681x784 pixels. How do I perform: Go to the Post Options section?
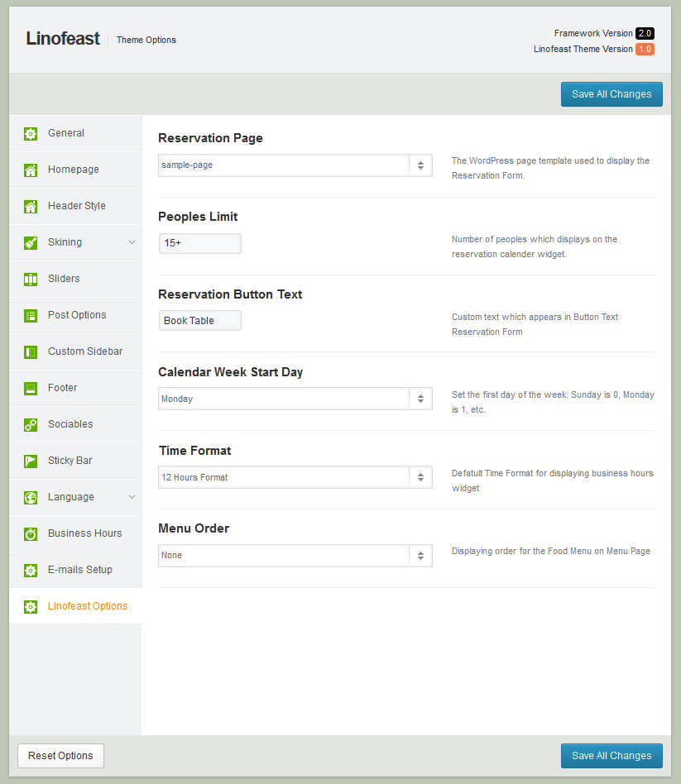coord(77,315)
